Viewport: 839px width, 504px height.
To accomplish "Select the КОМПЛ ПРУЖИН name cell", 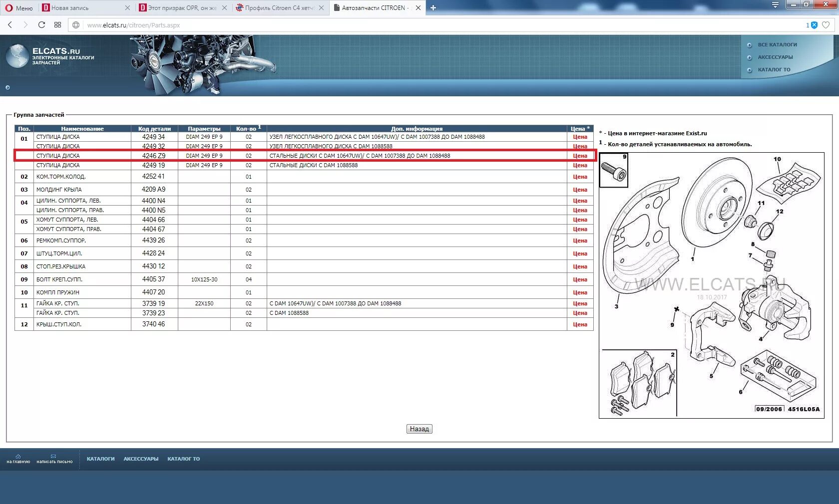I will click(x=82, y=292).
